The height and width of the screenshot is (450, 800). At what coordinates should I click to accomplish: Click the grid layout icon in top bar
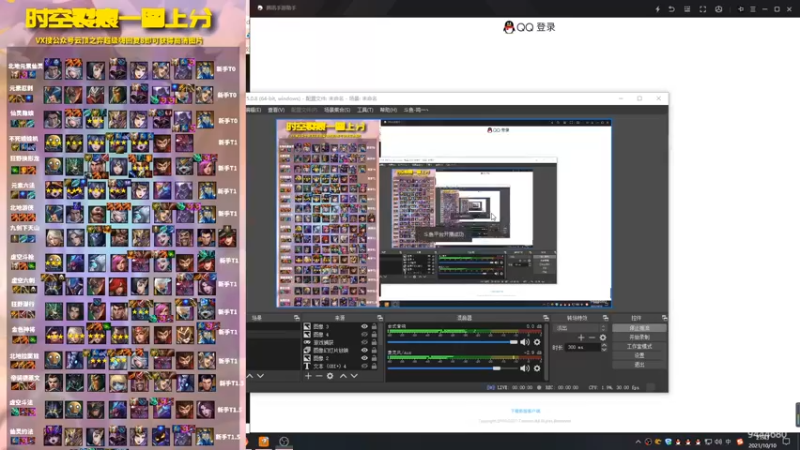pyautogui.click(x=687, y=9)
